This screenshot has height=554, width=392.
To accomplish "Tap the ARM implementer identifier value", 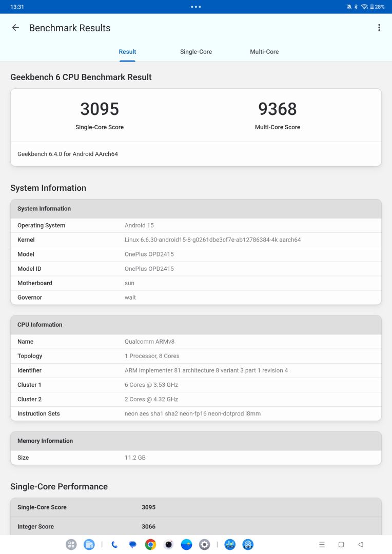I will tap(206, 370).
